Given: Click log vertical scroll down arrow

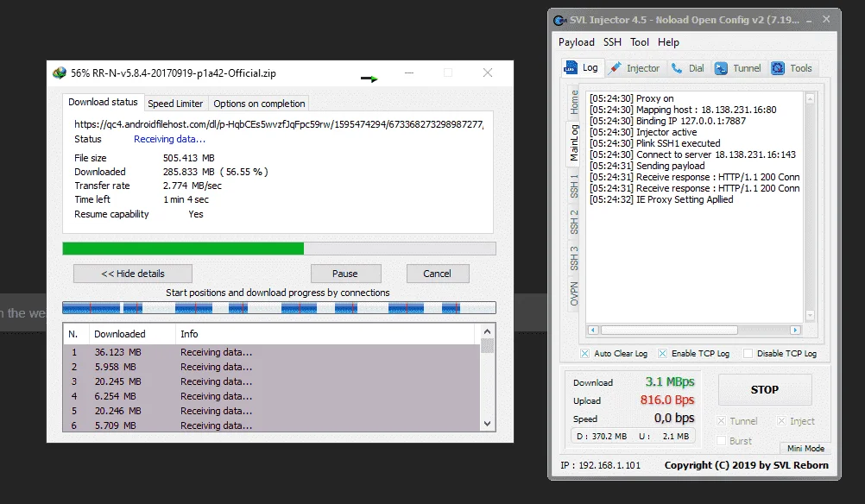Looking at the screenshot, I should [x=810, y=315].
